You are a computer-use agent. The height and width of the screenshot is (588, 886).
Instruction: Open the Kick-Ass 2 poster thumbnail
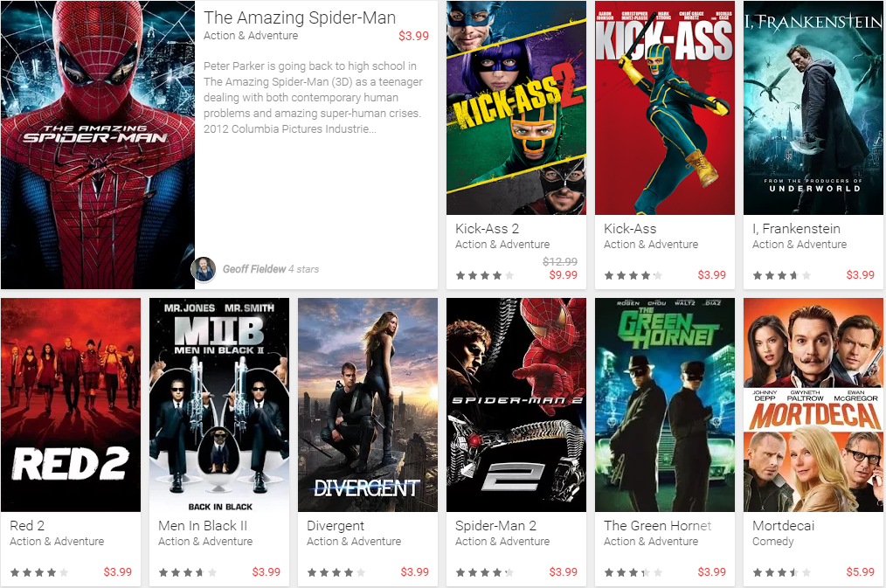516,107
